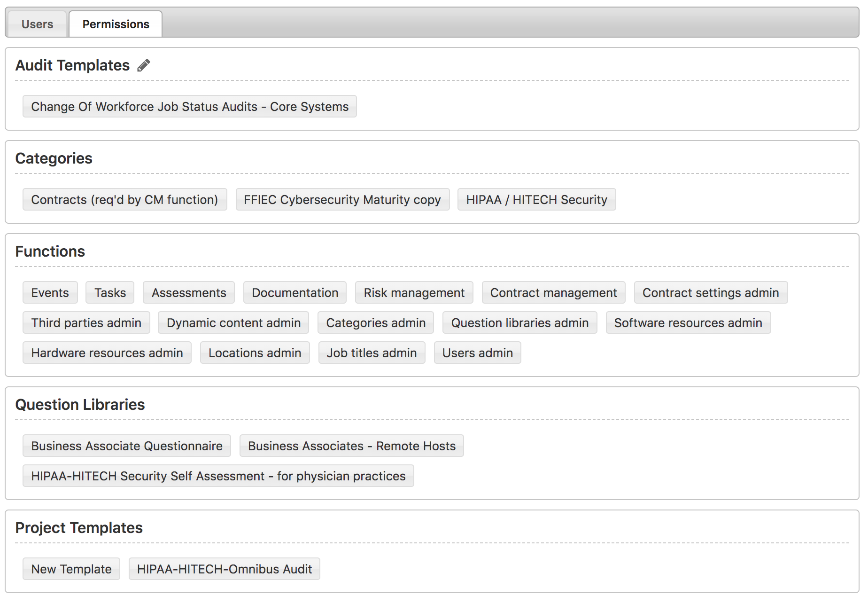
Task: Select the Permissions tab
Action: (x=116, y=24)
